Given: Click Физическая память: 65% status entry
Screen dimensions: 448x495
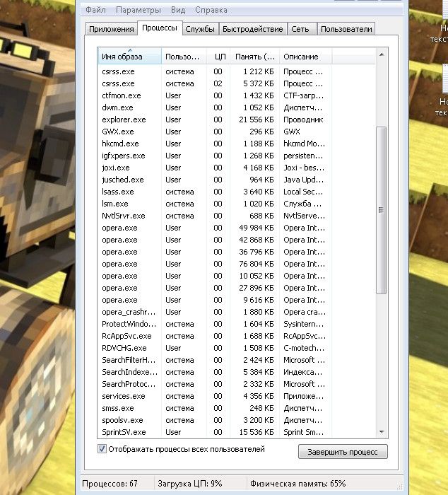Looking at the screenshot, I should coord(297,484).
